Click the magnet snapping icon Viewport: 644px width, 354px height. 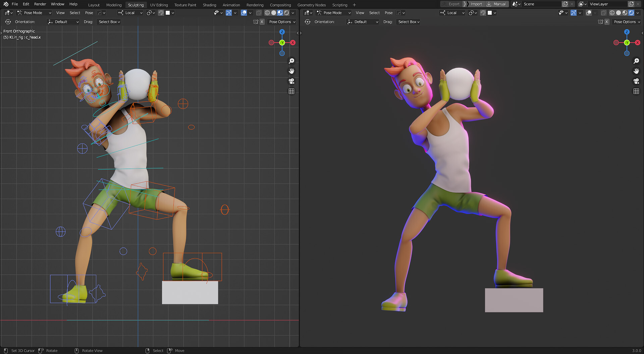pyautogui.click(x=161, y=13)
